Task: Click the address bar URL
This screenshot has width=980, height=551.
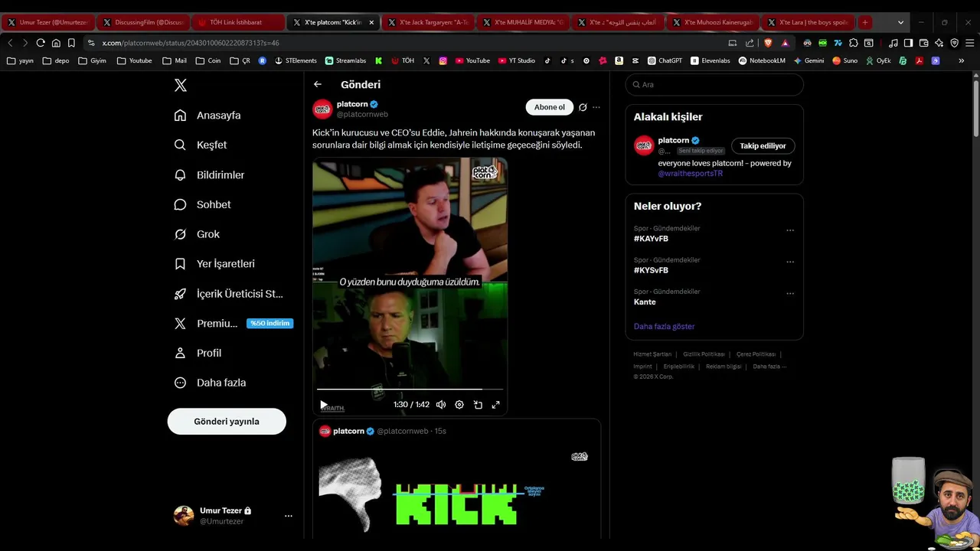Action: (191, 44)
